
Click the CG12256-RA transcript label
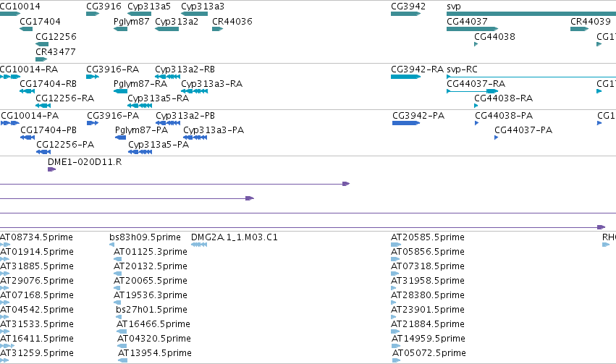[65, 98]
